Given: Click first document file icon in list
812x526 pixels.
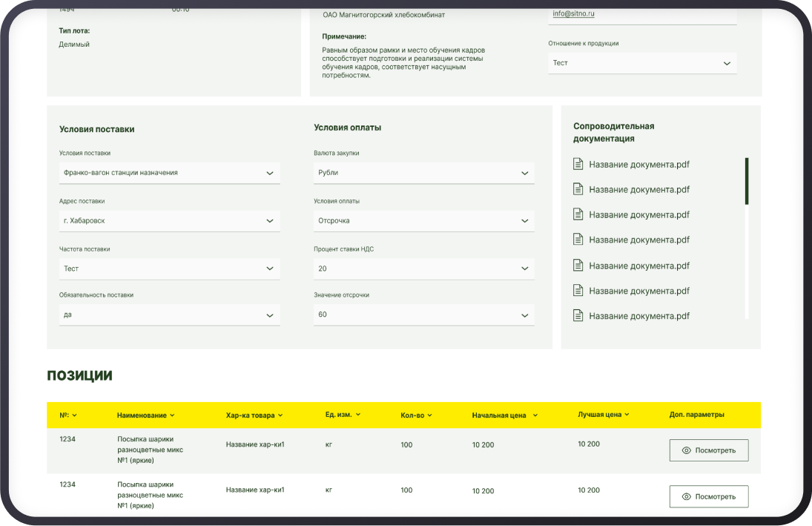Looking at the screenshot, I should [578, 164].
